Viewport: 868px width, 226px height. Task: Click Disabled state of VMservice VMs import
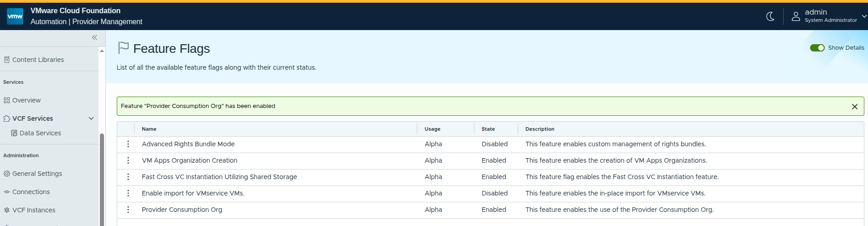(494, 193)
